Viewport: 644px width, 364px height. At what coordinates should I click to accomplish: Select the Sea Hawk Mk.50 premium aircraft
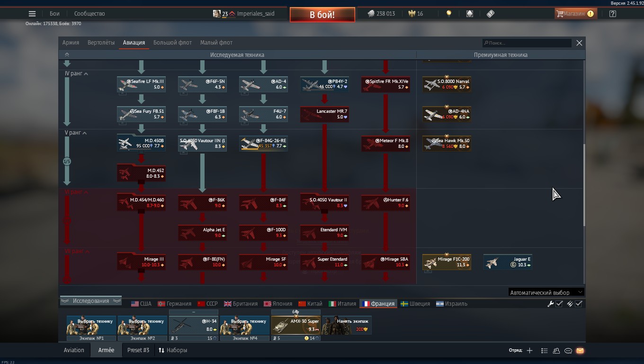(447, 144)
